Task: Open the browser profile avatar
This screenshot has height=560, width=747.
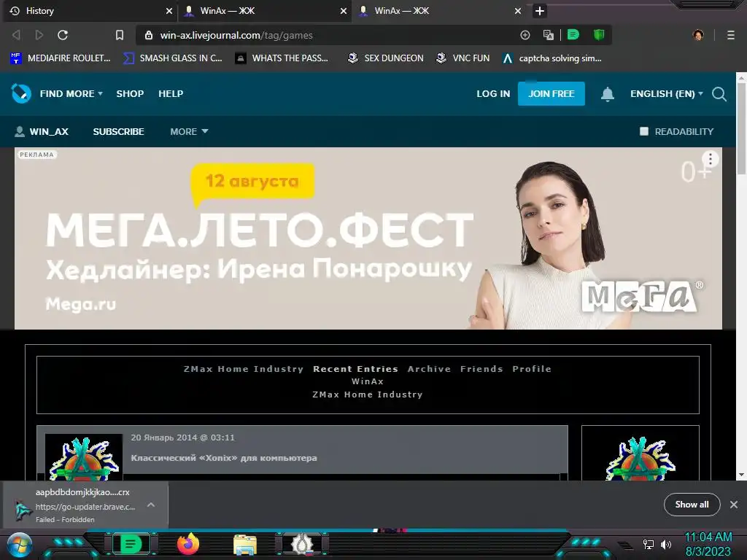Action: point(698,35)
